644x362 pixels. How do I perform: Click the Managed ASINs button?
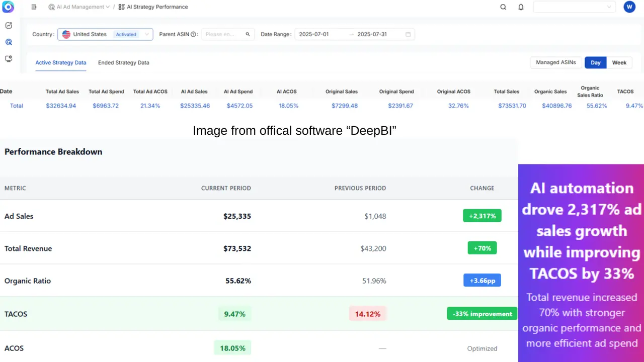pyautogui.click(x=555, y=62)
